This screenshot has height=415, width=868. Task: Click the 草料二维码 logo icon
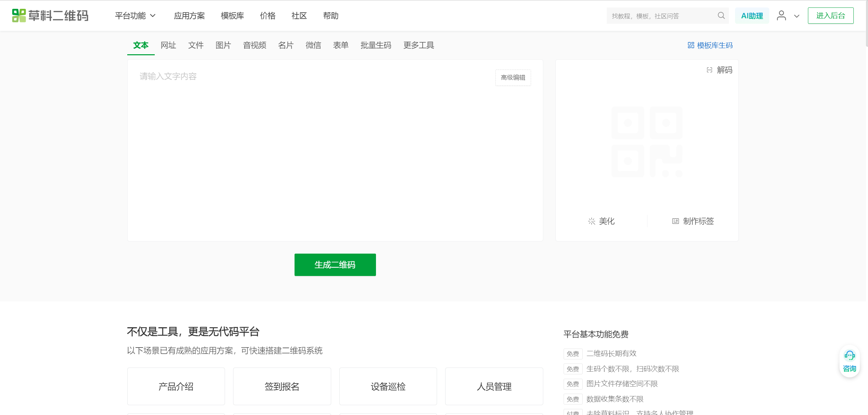[x=19, y=16]
